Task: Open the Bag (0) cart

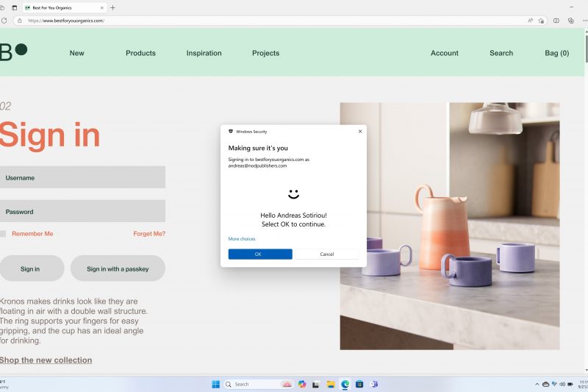Action: [x=557, y=53]
